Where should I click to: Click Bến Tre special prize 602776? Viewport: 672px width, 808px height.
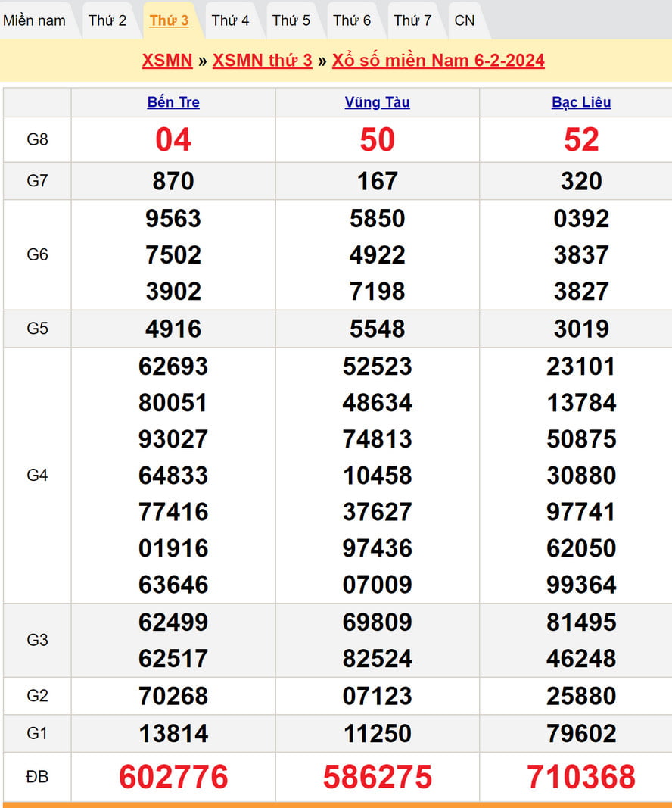pyautogui.click(x=173, y=777)
